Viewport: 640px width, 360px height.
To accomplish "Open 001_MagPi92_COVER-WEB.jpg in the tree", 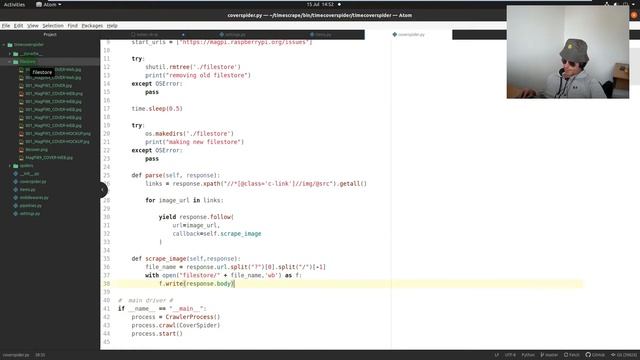I will point(53,126).
